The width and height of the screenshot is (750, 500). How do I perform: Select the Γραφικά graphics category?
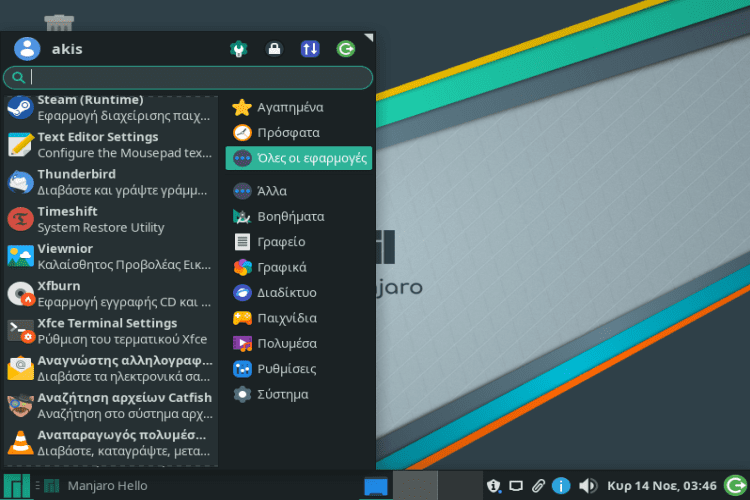coord(299,267)
